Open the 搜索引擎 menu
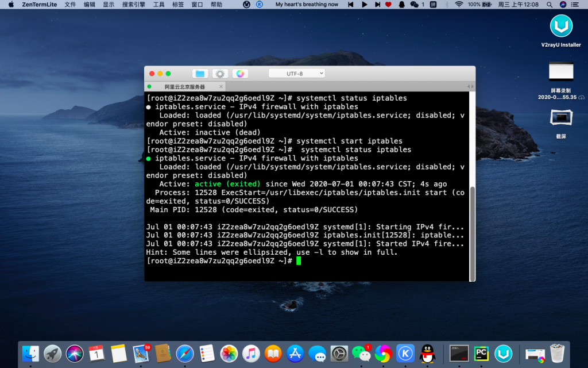Viewport: 588px width, 368px height. pyautogui.click(x=134, y=4)
